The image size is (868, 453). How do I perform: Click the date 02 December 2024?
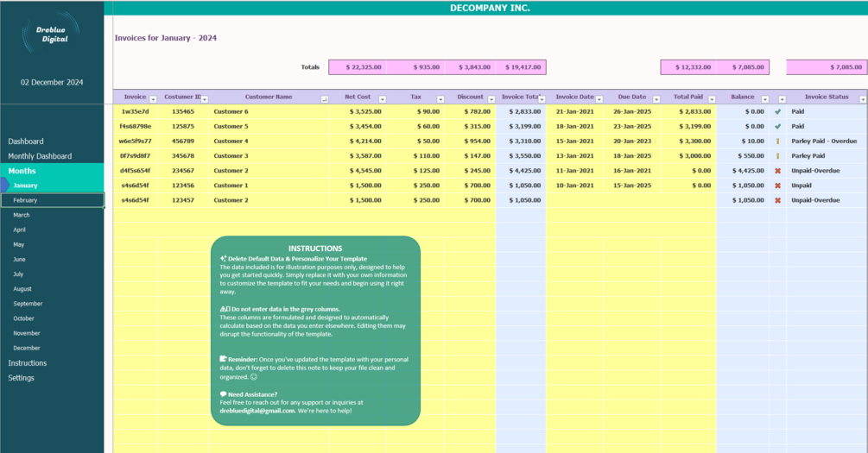pyautogui.click(x=52, y=83)
